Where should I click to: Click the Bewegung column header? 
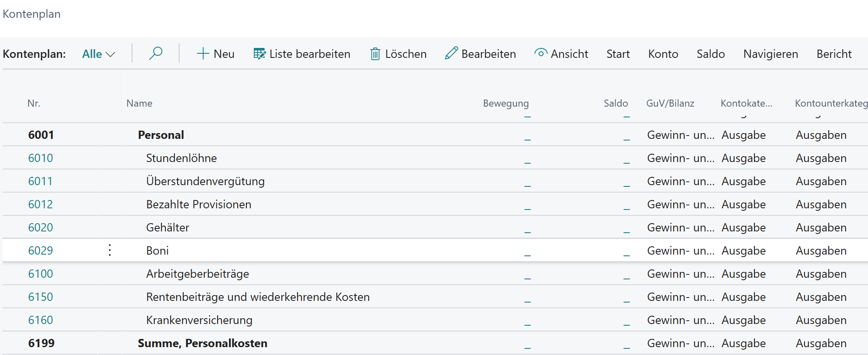(x=506, y=103)
